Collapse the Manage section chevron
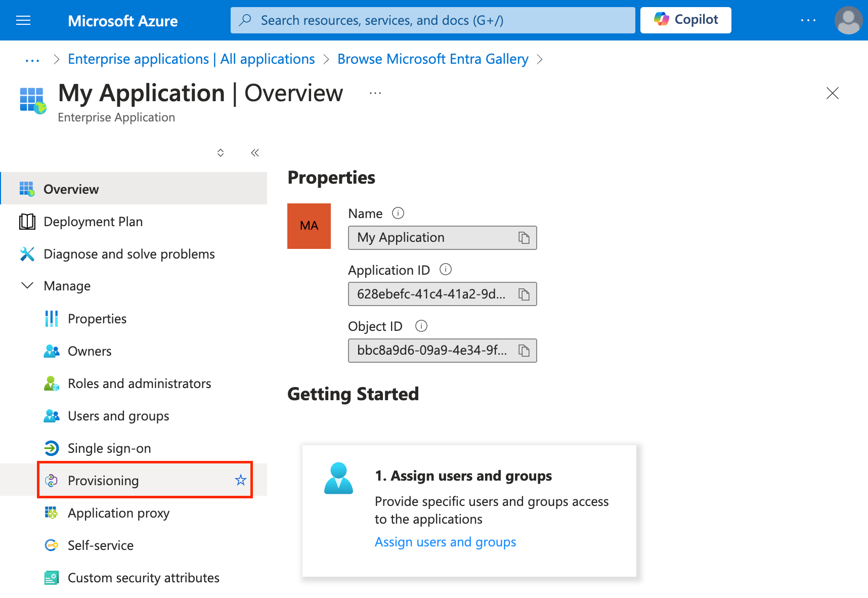 point(27,286)
